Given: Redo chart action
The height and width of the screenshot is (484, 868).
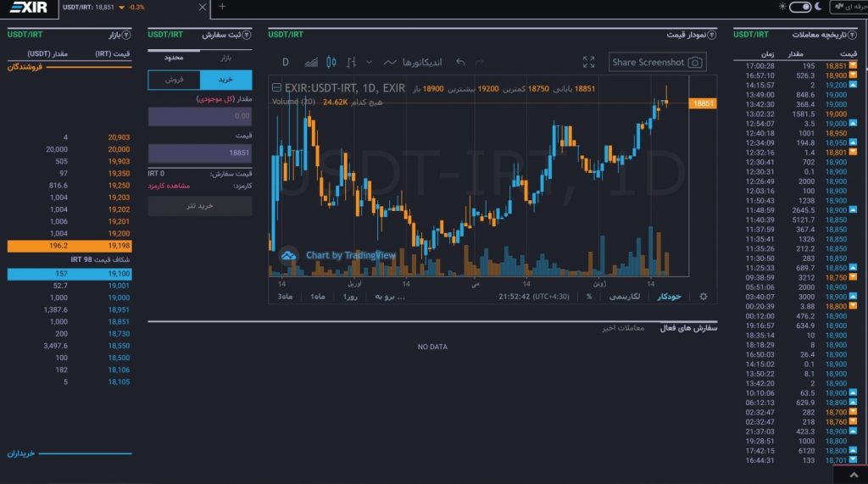Looking at the screenshot, I should tap(480, 62).
